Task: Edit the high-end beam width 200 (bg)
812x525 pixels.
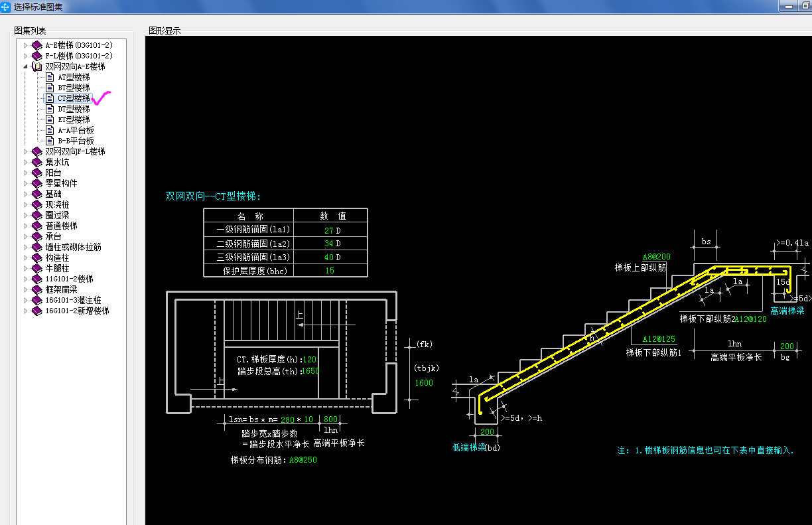Action: (787, 346)
